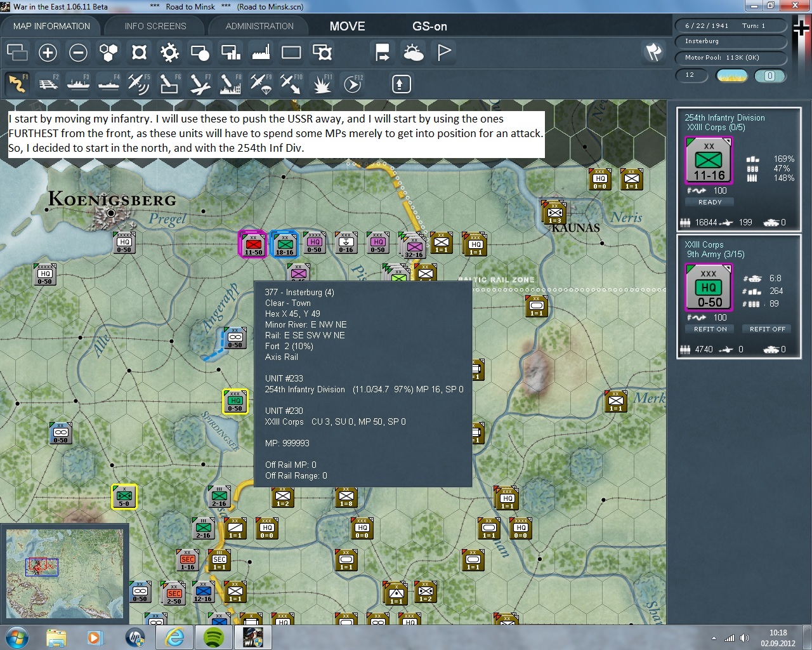Click the 11-16 unit counter in side panel

[x=709, y=160]
